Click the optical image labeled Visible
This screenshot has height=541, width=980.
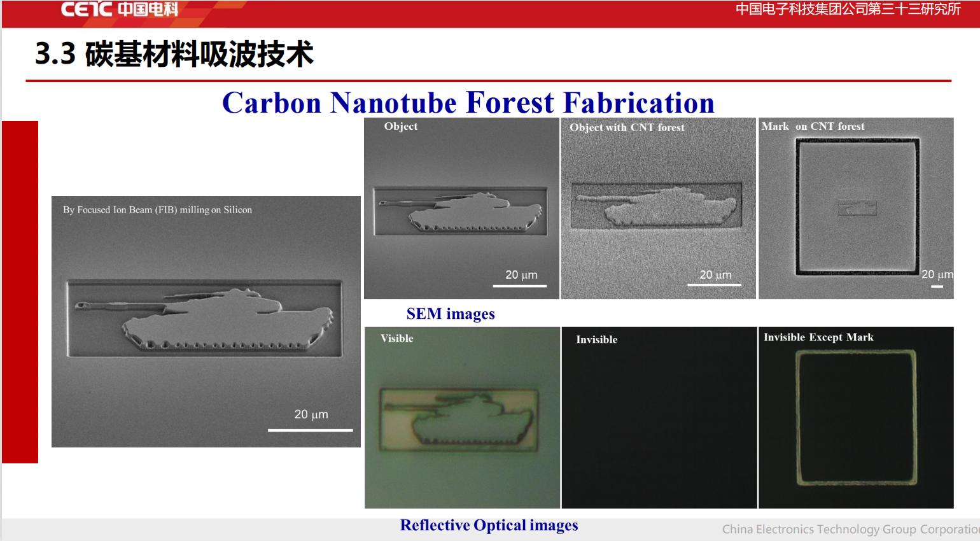point(462,418)
